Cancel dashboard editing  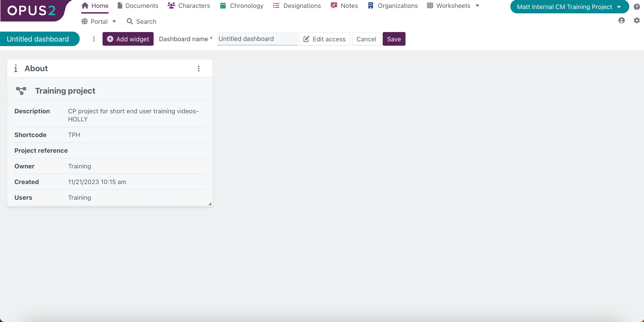coord(366,39)
